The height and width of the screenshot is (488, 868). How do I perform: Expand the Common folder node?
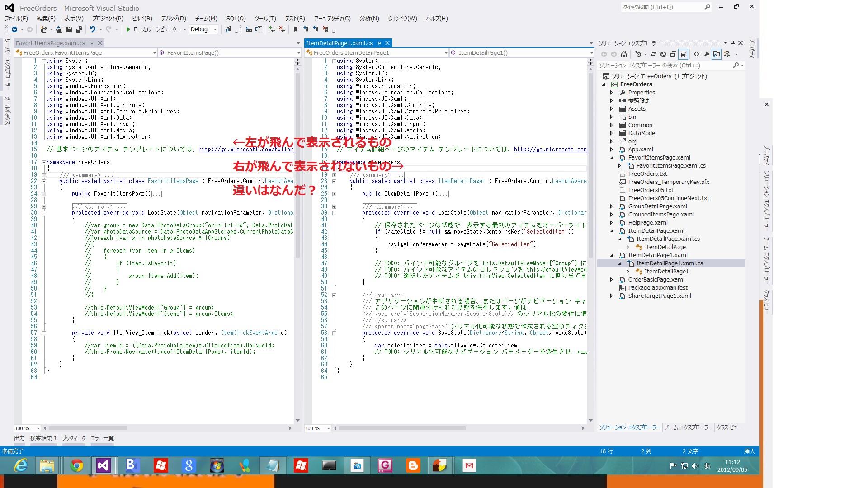point(611,125)
